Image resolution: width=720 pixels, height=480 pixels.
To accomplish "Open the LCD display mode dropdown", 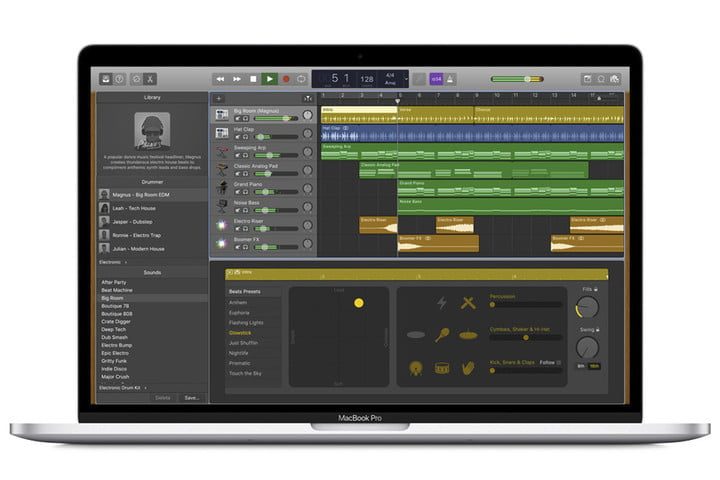I will [x=406, y=79].
